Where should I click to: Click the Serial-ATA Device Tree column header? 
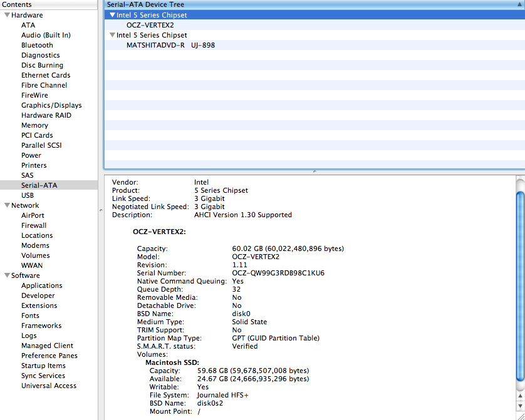pyautogui.click(x=314, y=4)
